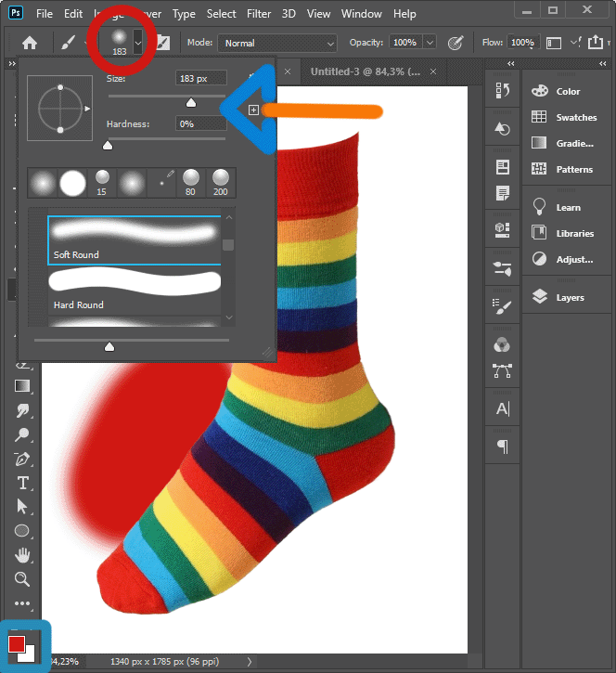
Task: Switch to the Untitled-3 document tab
Action: 365,71
